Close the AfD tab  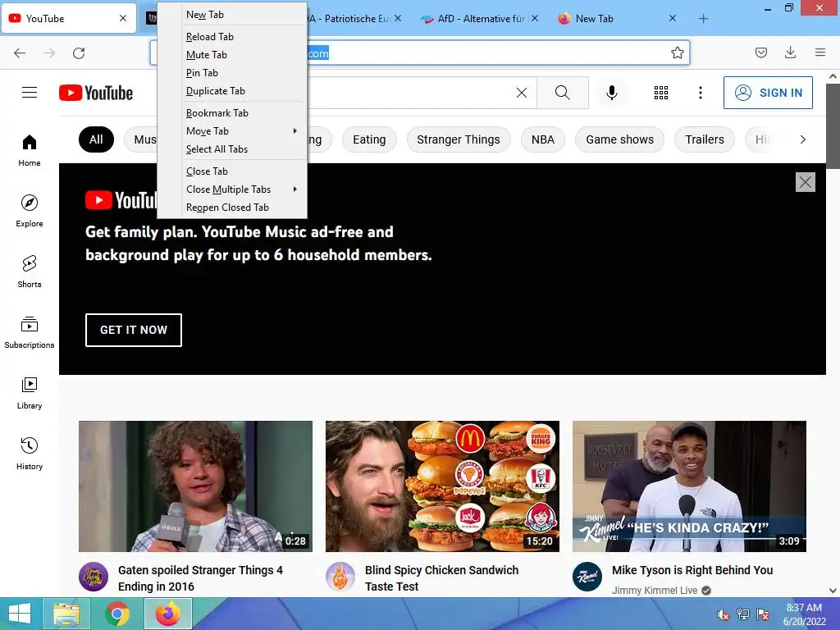coord(535,18)
